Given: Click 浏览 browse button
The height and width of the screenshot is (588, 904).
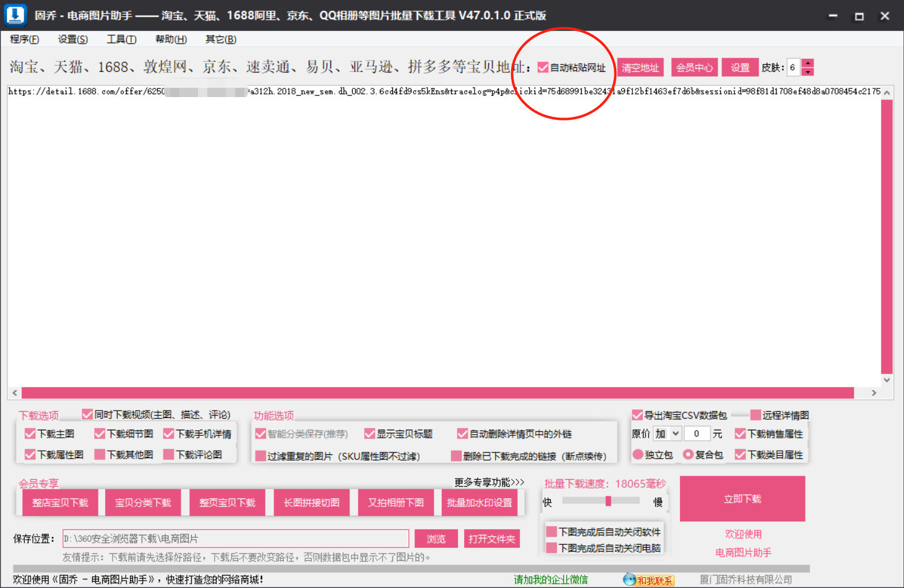Looking at the screenshot, I should coord(436,539).
